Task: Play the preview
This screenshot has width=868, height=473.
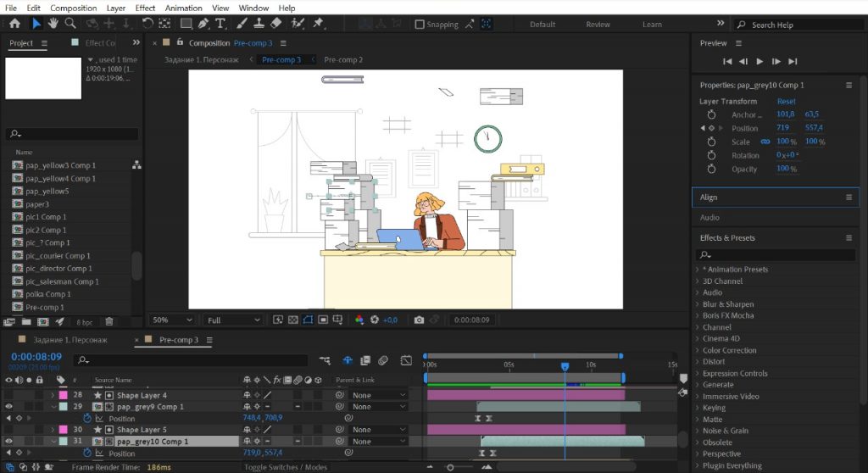Action: pos(759,61)
